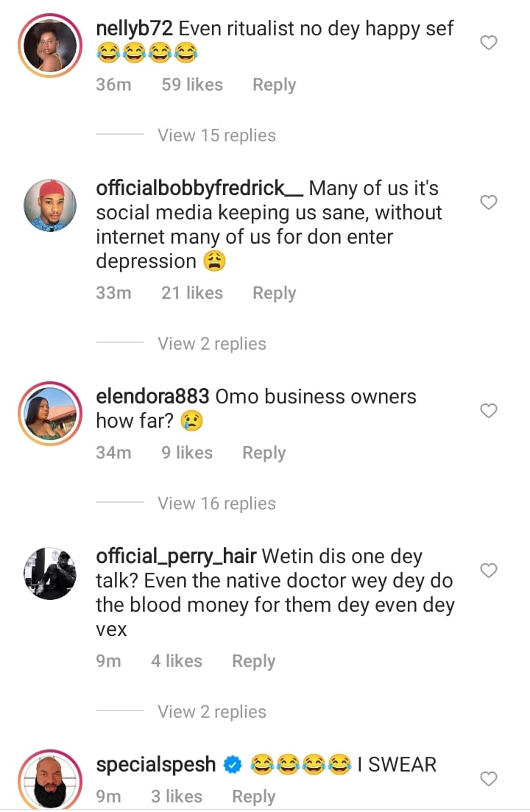Reply to specialspesh's comment
530x812 pixels.
(x=253, y=797)
